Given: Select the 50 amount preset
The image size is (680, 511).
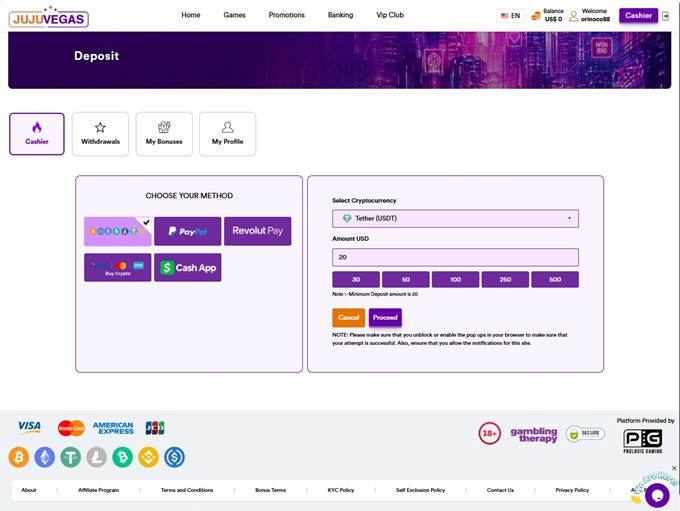Looking at the screenshot, I should pos(406,279).
